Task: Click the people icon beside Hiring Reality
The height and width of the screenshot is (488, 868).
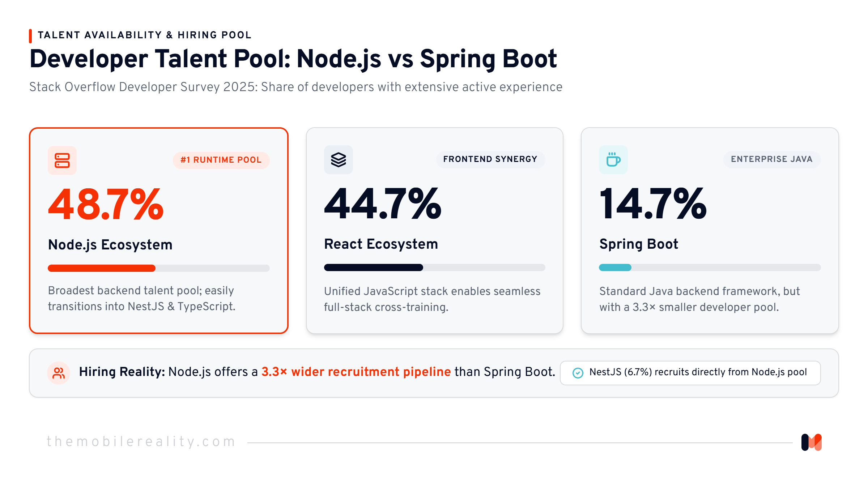Action: [x=59, y=373]
